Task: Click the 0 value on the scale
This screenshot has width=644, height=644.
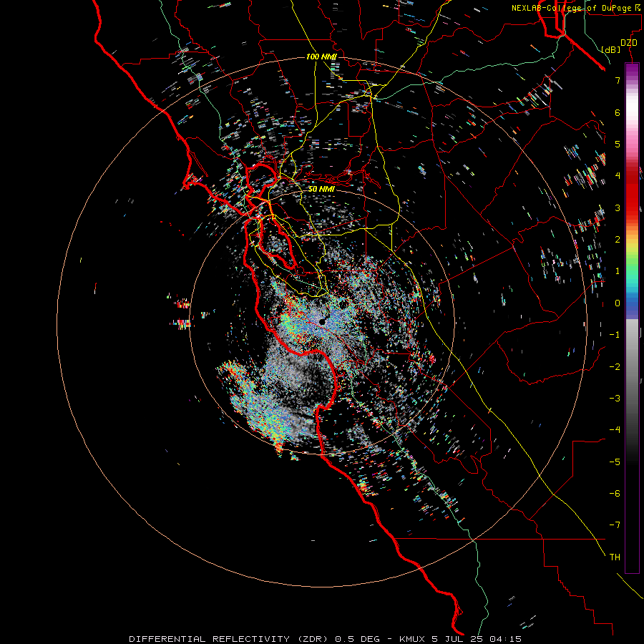Action: pyautogui.click(x=618, y=303)
